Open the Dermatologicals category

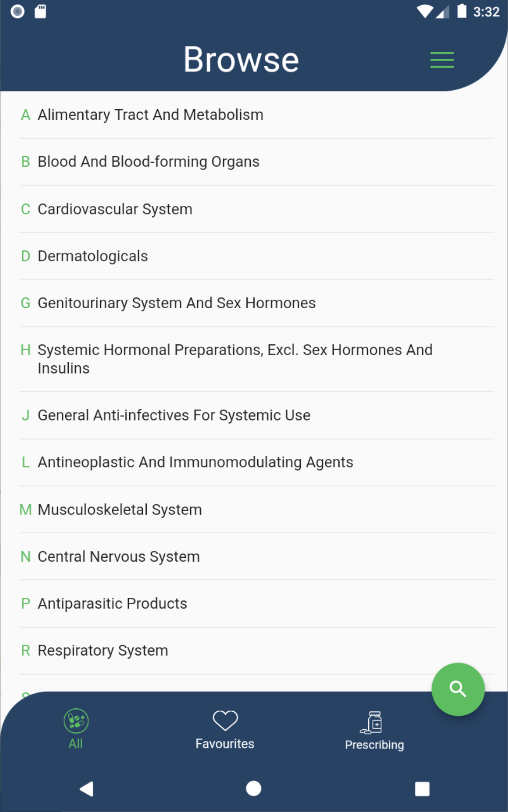pos(93,256)
